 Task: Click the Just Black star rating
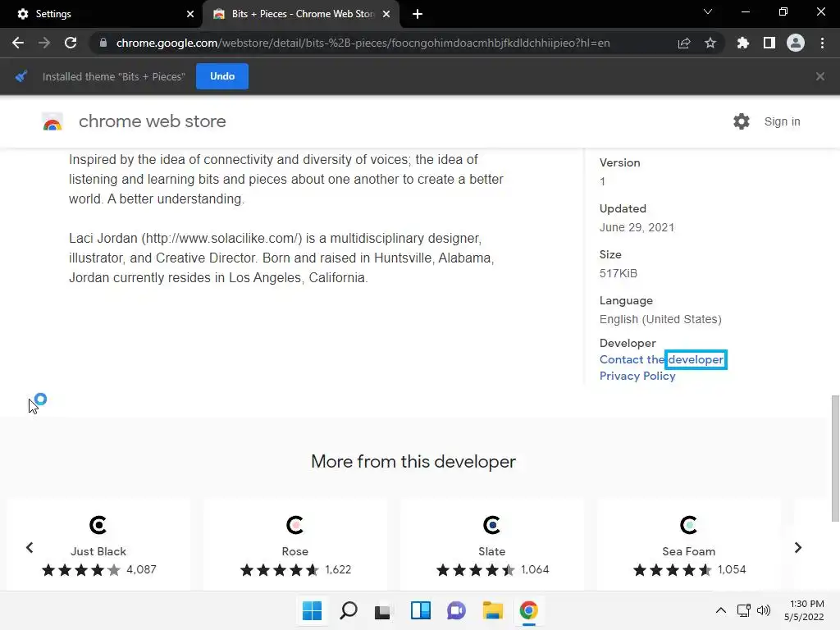[x=81, y=570]
